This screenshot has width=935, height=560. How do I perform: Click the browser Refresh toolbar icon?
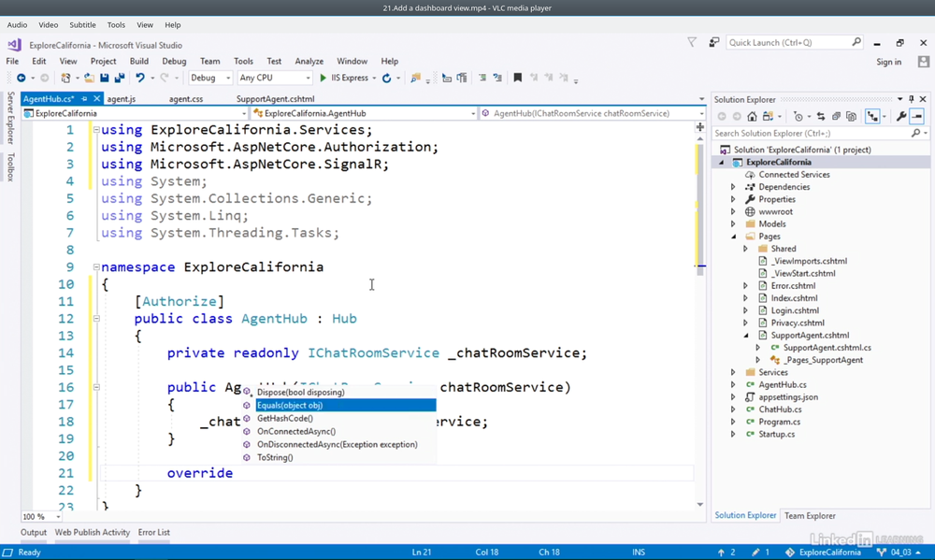point(386,79)
